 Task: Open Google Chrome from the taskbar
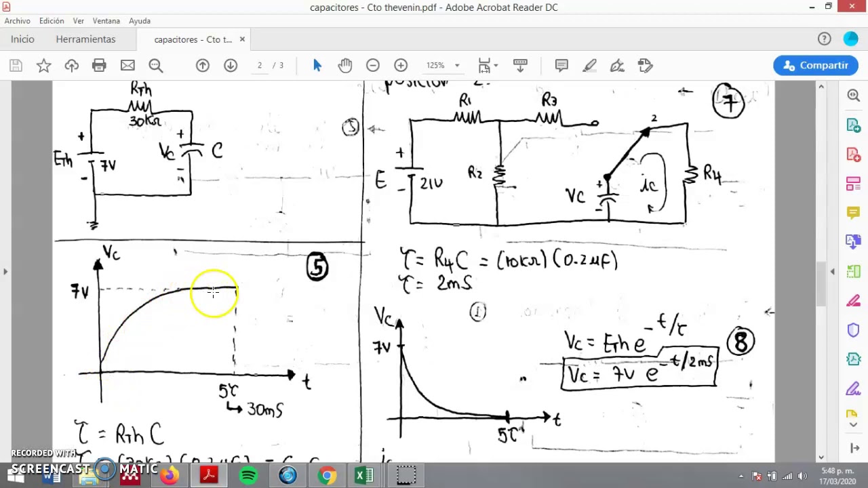327,475
